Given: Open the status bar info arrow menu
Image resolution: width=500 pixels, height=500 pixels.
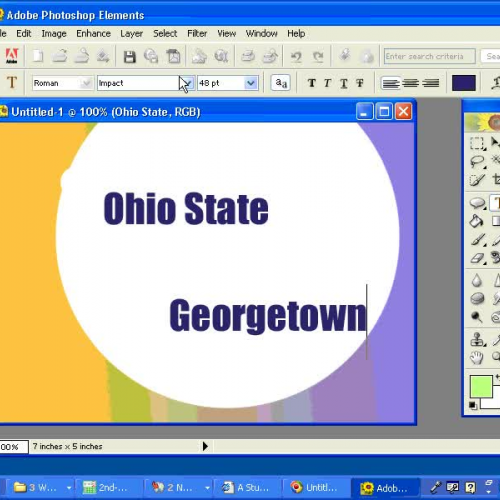Looking at the screenshot, I should (x=205, y=446).
